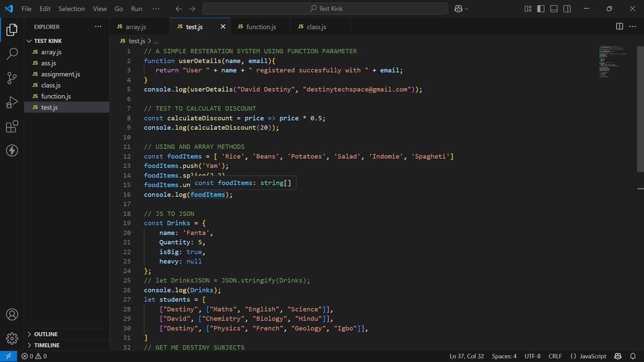Viewport: 644px width, 362px height.
Task: Switch to the array.js tab
Action: [x=140, y=27]
